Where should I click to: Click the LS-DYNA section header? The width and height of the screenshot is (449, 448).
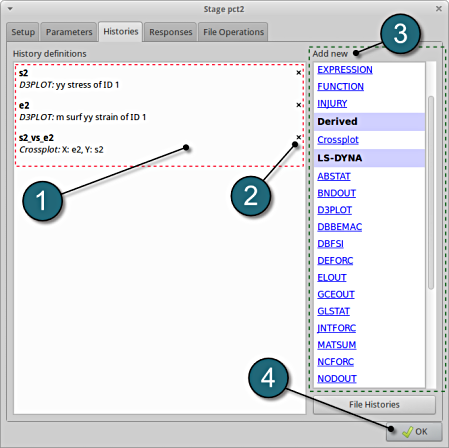(369, 158)
